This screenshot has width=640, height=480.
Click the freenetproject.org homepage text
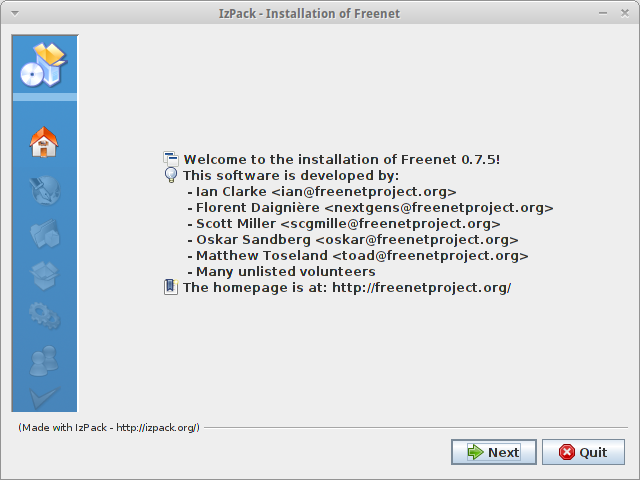coord(422,287)
